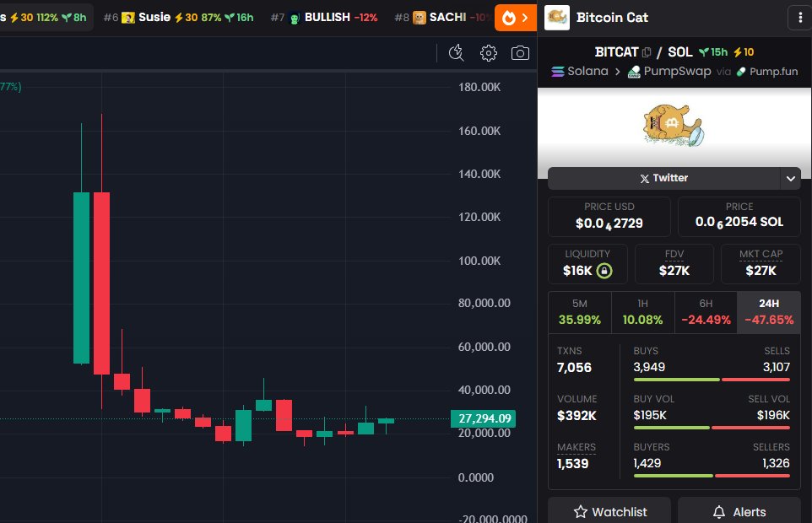Click the 100.00K price axis label
Image resolution: width=812 pixels, height=523 pixels.
pos(479,261)
